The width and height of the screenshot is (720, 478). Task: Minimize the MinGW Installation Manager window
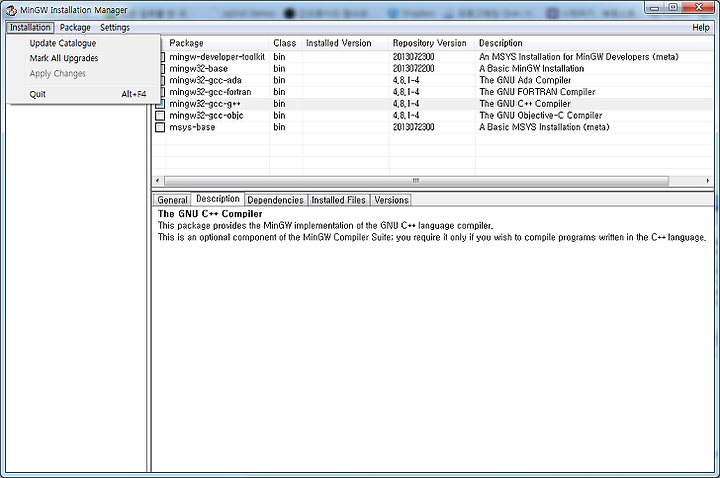(x=654, y=7)
